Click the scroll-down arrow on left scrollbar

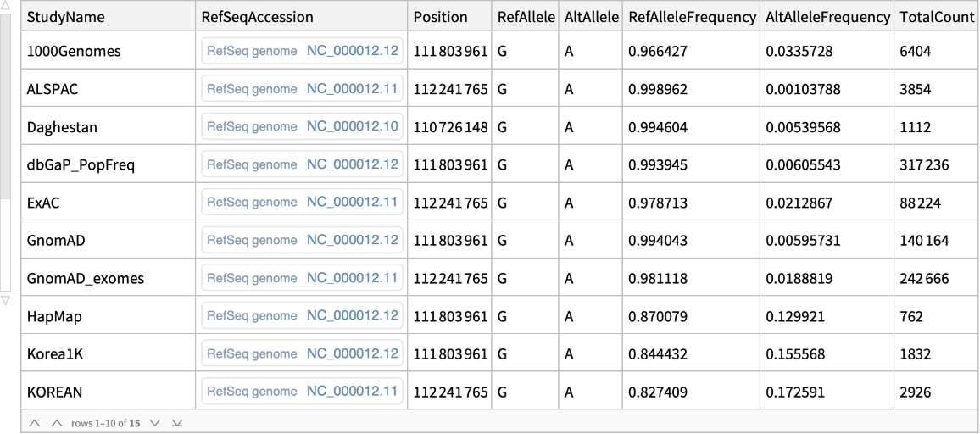[x=6, y=300]
